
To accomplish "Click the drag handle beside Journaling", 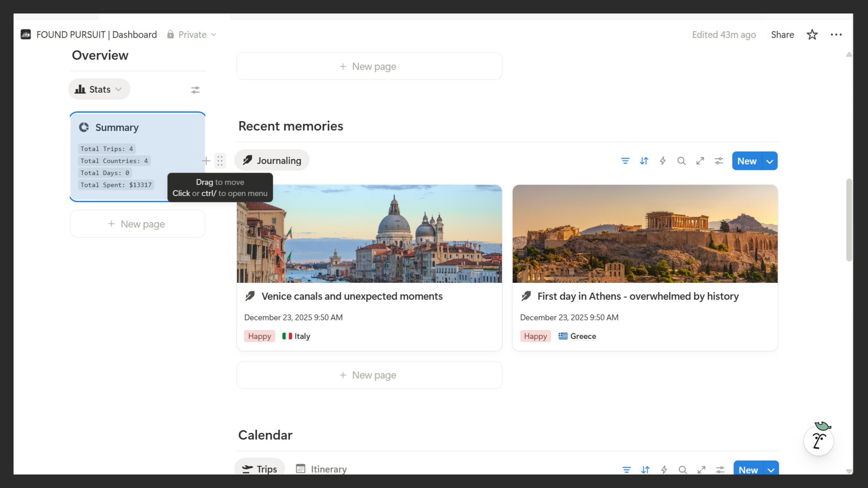I will [220, 161].
